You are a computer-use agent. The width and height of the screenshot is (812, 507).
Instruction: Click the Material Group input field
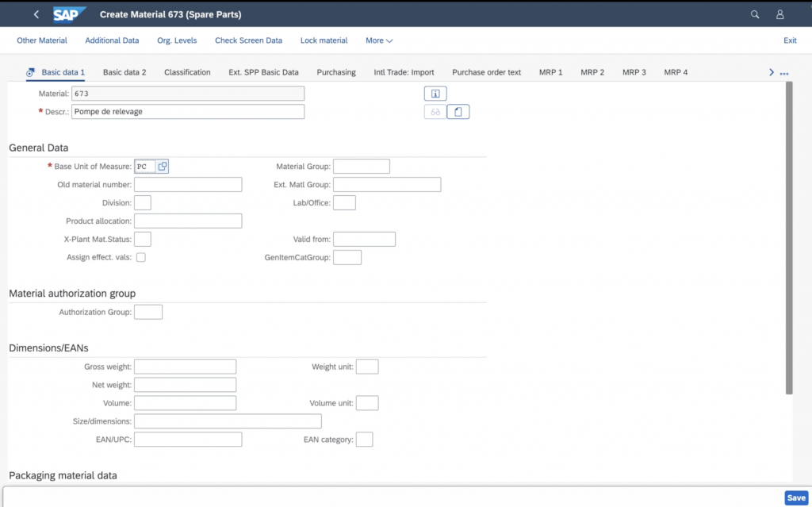[x=362, y=166]
